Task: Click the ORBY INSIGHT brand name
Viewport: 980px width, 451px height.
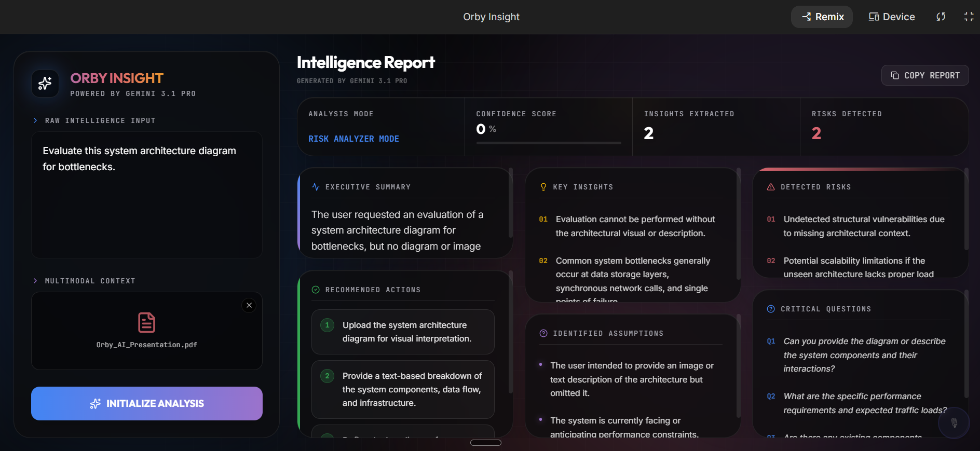Action: [x=117, y=78]
